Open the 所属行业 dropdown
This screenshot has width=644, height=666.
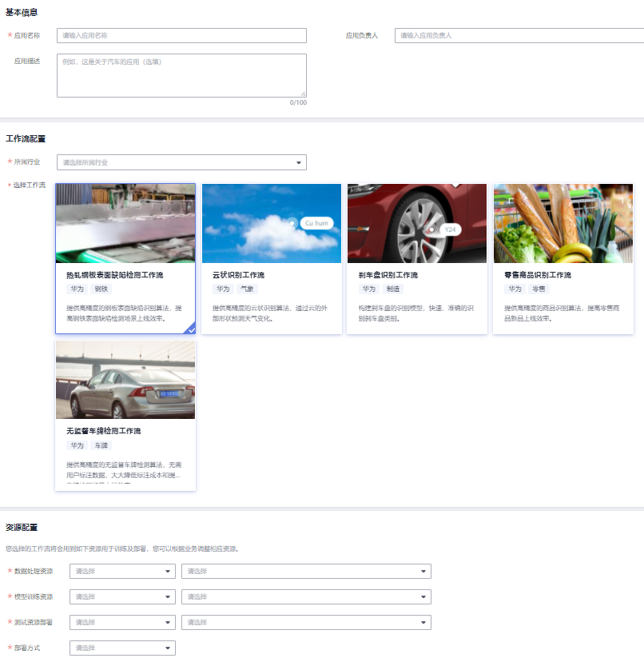coord(181,162)
